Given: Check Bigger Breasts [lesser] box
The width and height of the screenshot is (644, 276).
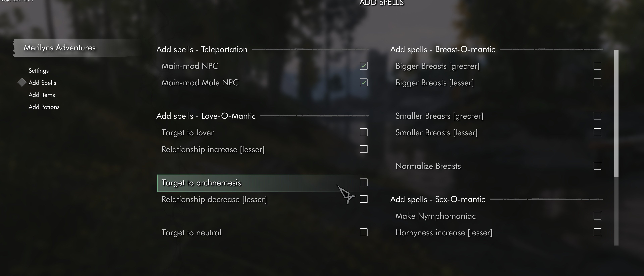Looking at the screenshot, I should pyautogui.click(x=597, y=82).
